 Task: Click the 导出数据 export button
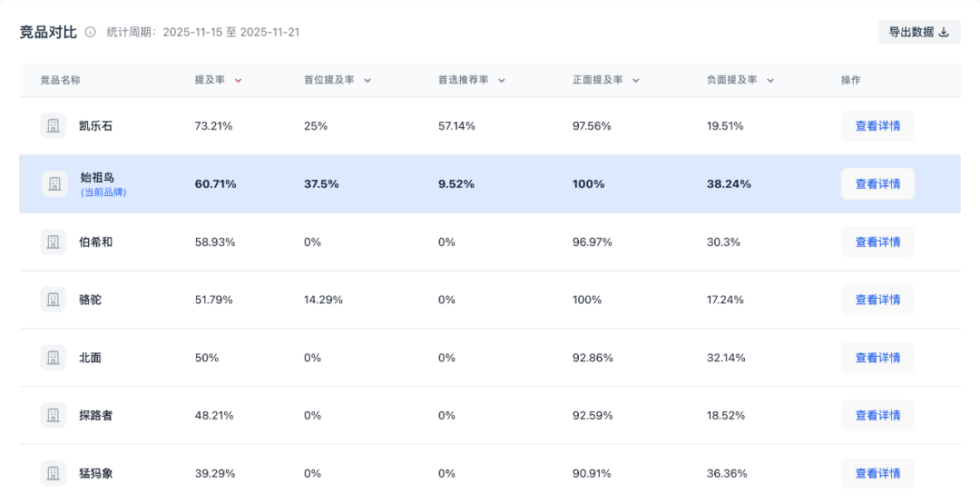(x=918, y=32)
